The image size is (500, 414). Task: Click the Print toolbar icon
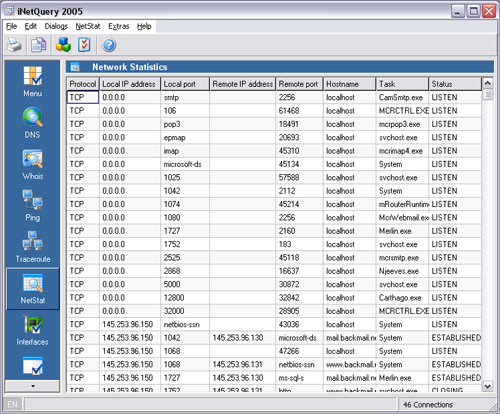click(x=14, y=45)
